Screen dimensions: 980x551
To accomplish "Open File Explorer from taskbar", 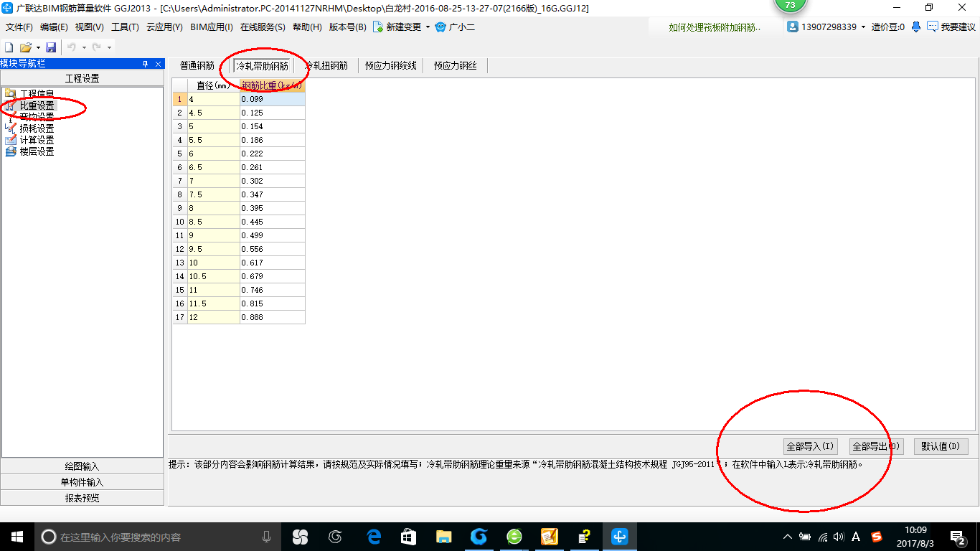I will [443, 537].
